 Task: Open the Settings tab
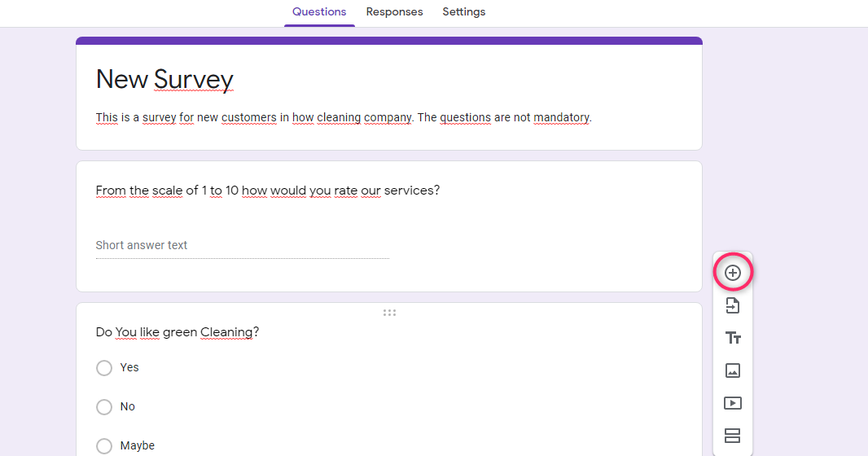pos(464,11)
